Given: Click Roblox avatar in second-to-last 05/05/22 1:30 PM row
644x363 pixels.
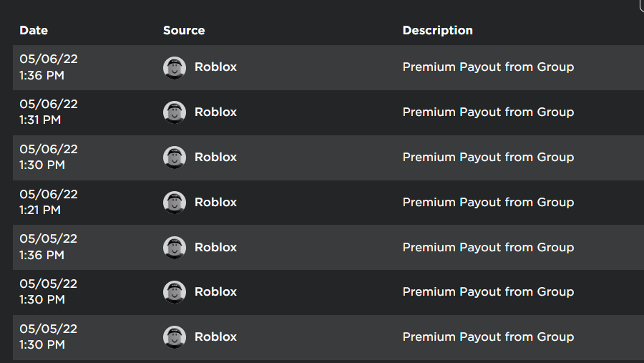Looking at the screenshot, I should 175,292.
